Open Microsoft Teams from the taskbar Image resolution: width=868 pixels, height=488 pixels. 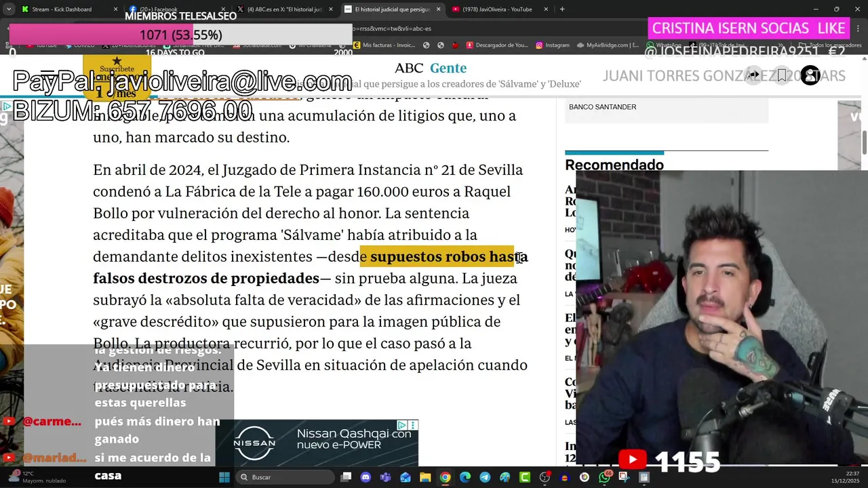click(x=386, y=477)
